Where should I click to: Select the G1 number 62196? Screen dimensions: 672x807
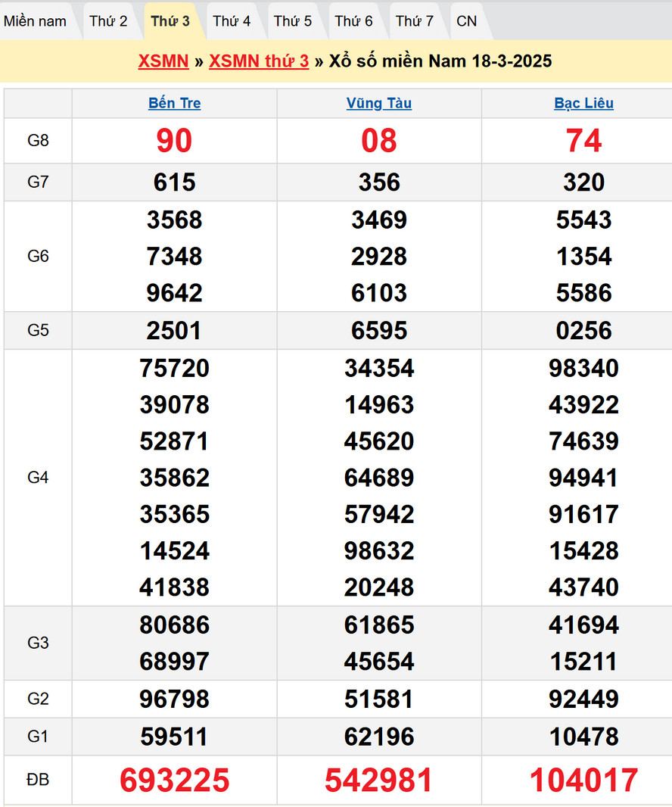pos(379,737)
